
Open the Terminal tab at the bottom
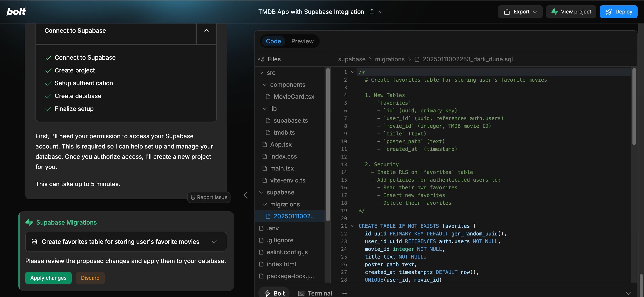coord(315,293)
